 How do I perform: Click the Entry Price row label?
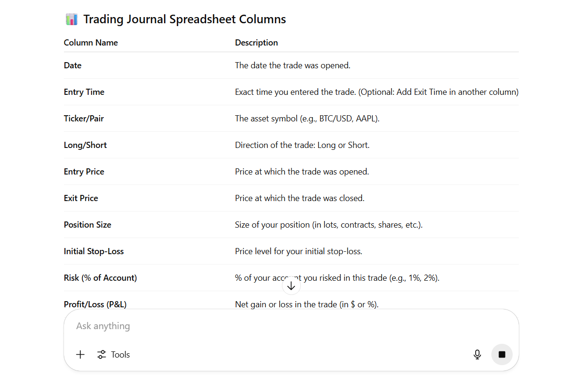(84, 172)
